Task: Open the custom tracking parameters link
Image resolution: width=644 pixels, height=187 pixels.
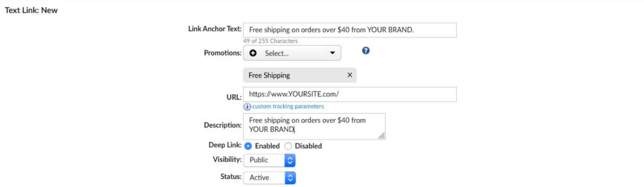Action: 288,107
